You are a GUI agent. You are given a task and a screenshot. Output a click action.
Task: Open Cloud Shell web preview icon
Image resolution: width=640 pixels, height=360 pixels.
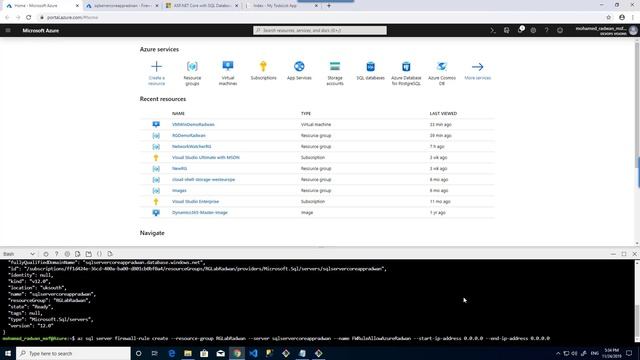click(110, 254)
